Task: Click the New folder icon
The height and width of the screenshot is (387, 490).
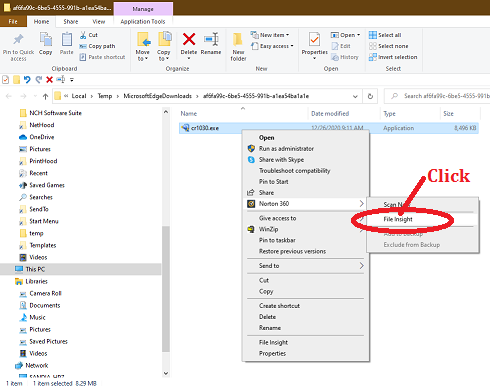Action: point(238,40)
